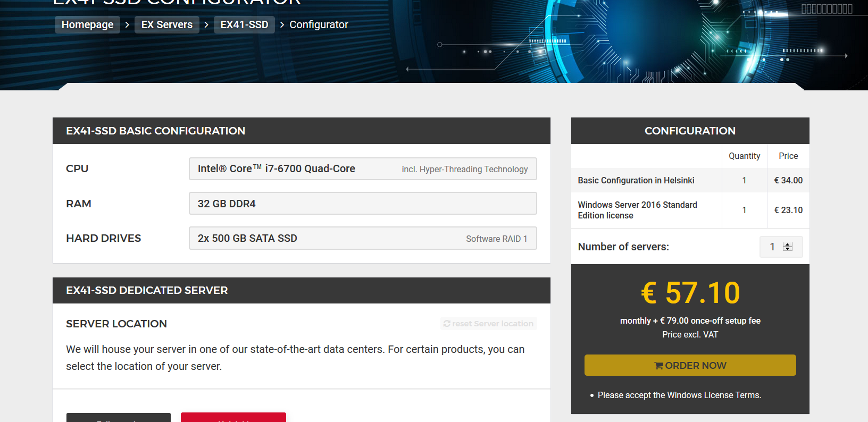This screenshot has height=422, width=868.
Task: Click the EX41-SSD DEDICATED SERVER header
Action: pyautogui.click(x=302, y=290)
